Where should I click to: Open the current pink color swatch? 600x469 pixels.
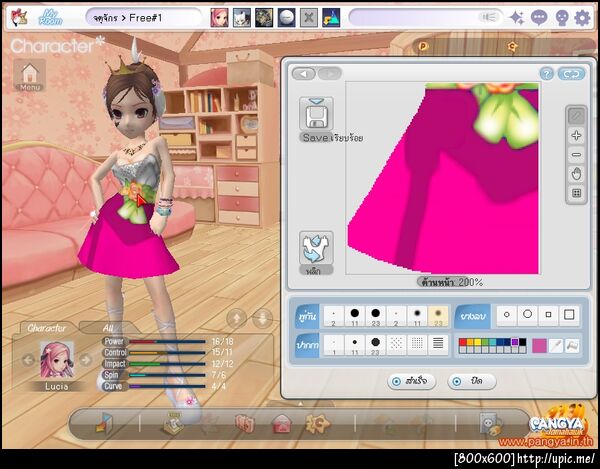(x=539, y=345)
